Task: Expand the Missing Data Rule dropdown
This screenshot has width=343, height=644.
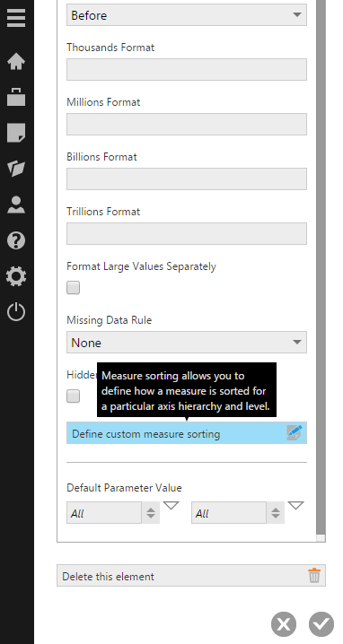Action: click(187, 342)
